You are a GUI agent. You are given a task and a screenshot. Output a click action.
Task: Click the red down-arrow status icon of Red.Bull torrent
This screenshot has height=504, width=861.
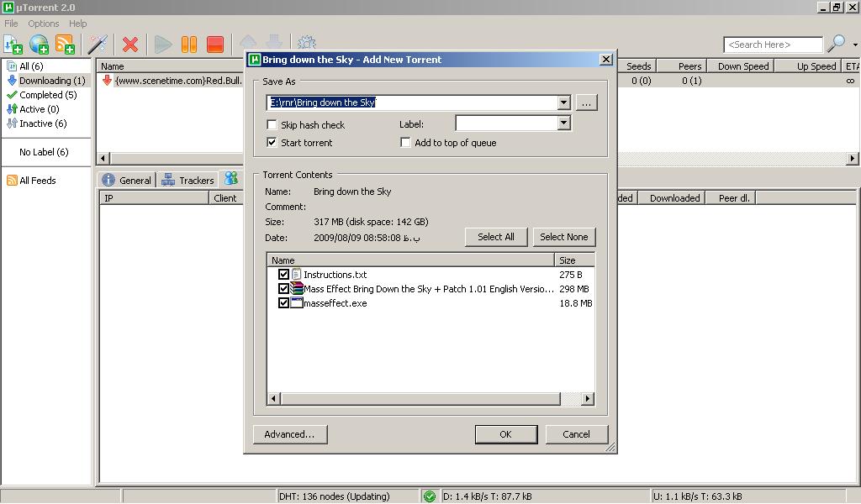point(107,81)
